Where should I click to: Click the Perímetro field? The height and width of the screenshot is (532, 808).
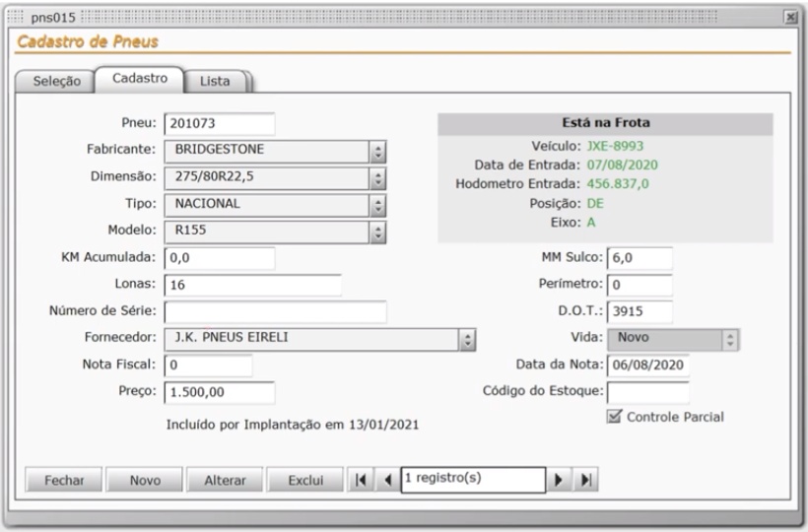click(640, 285)
